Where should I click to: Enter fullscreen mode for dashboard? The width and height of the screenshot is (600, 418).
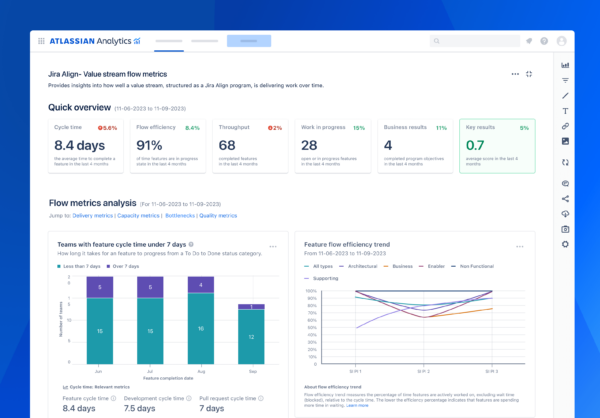(x=529, y=74)
